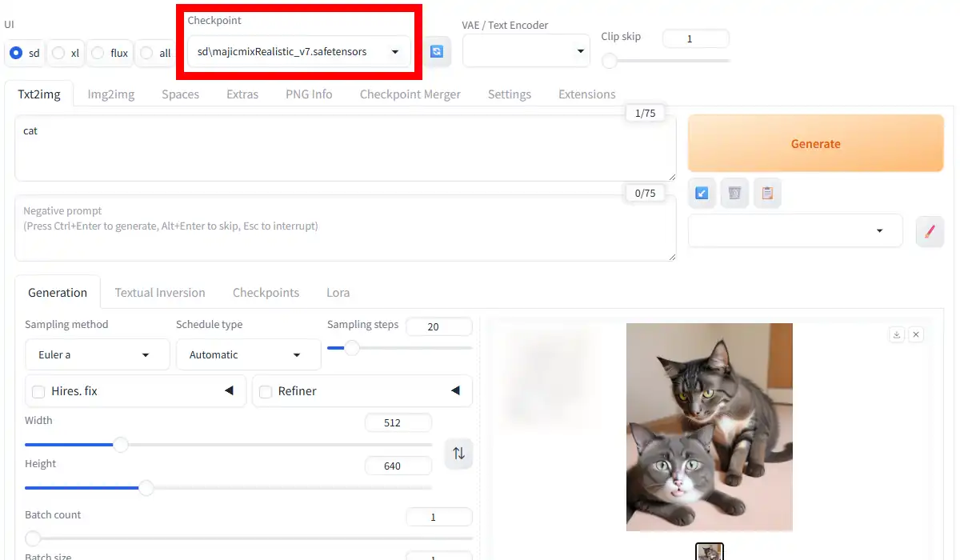Clear the prompt with trash icon
Image resolution: width=960 pixels, height=560 pixels.
pos(734,193)
